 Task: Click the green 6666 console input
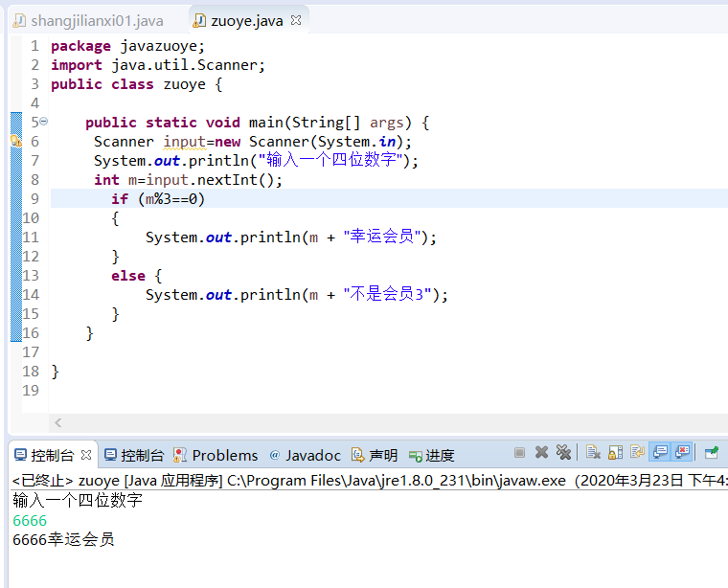click(30, 520)
